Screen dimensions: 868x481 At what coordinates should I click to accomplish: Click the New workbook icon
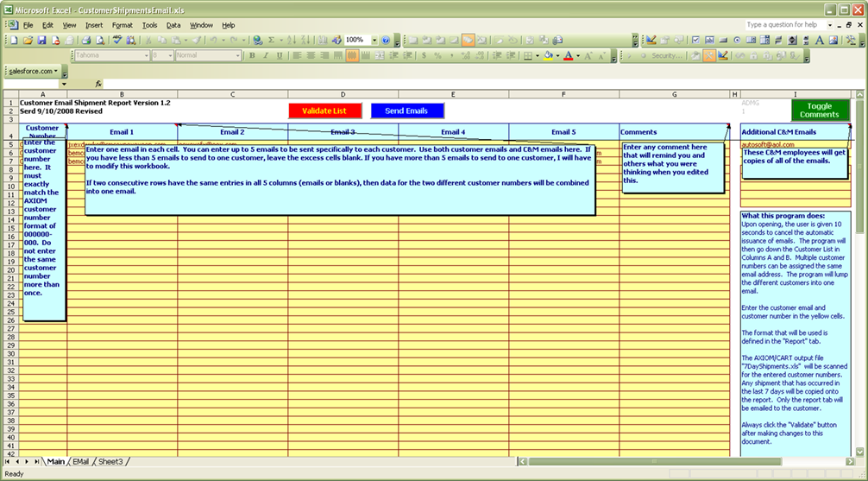click(x=14, y=40)
